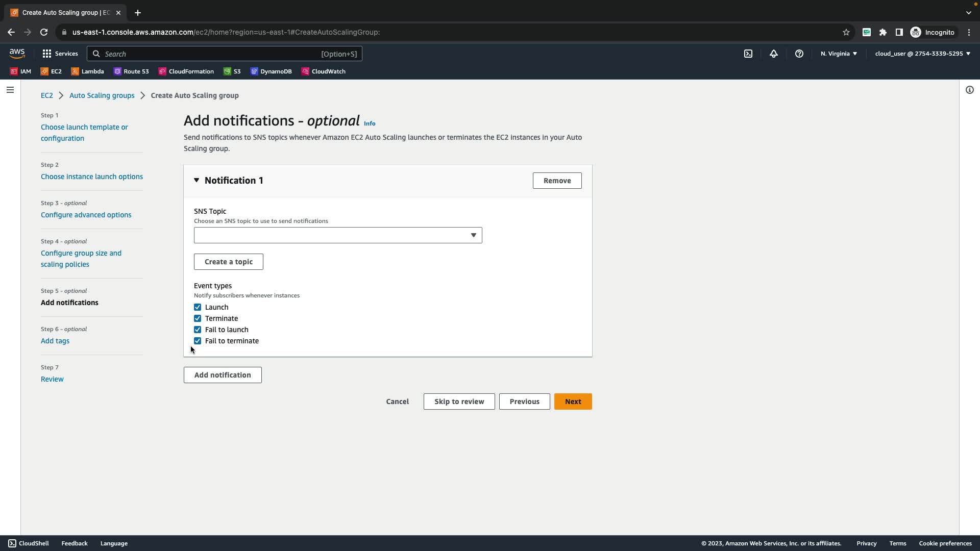Screen dimensions: 980x551
Task: Click the info panel icon at right edge
Action: pos(969,90)
